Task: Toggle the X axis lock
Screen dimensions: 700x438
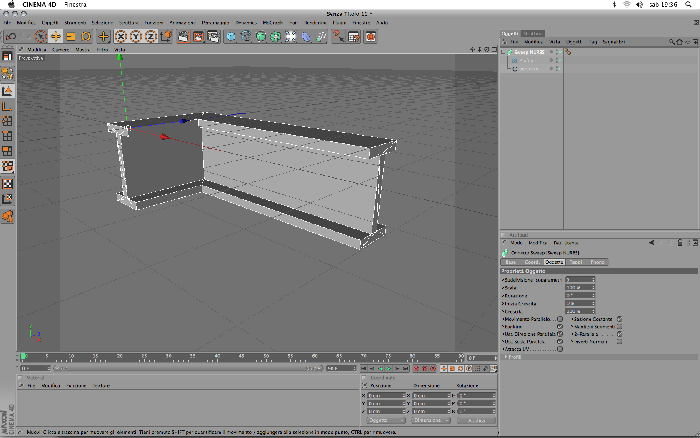Action: 121,36
